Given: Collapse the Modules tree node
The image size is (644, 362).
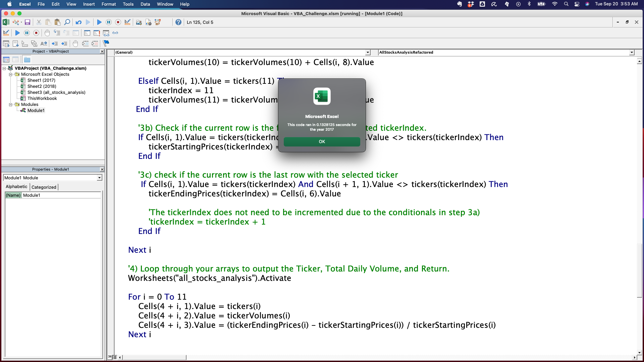Looking at the screenshot, I should point(11,104).
